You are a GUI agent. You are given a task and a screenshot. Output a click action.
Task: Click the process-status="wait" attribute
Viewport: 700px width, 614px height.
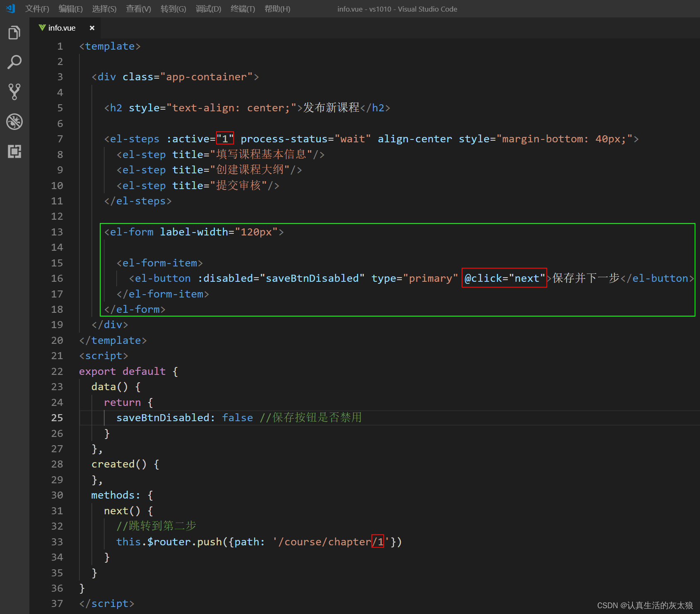click(306, 139)
